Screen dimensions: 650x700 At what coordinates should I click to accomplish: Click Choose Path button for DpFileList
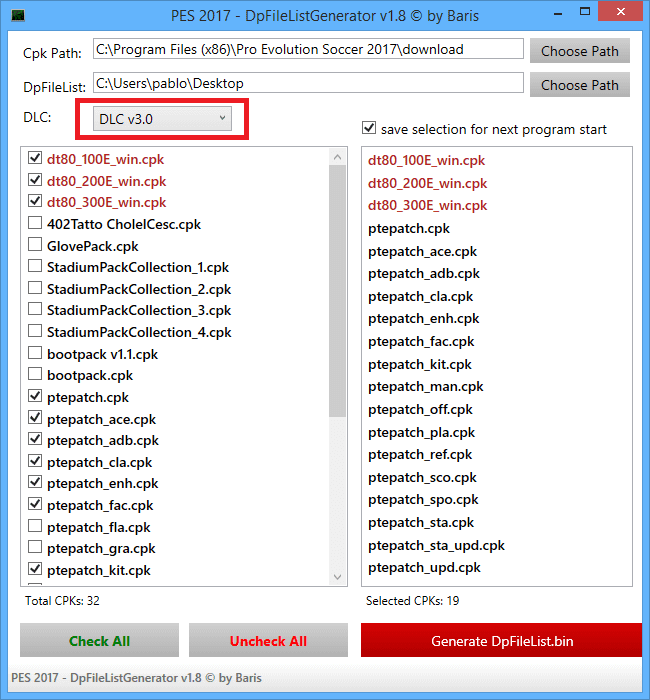click(579, 85)
